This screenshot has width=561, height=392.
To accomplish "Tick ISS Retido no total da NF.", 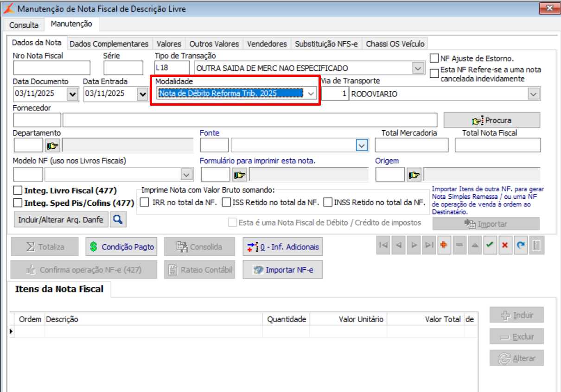I will tap(226, 202).
